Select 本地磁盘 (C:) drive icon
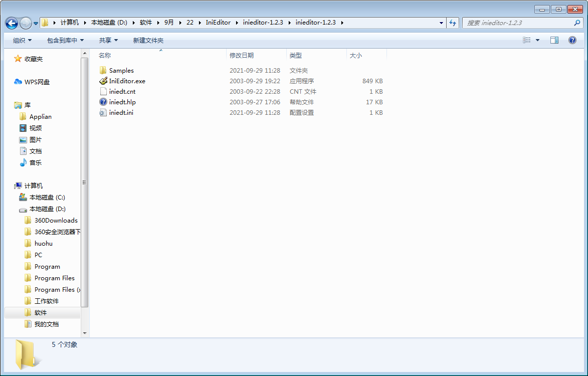 coord(23,198)
